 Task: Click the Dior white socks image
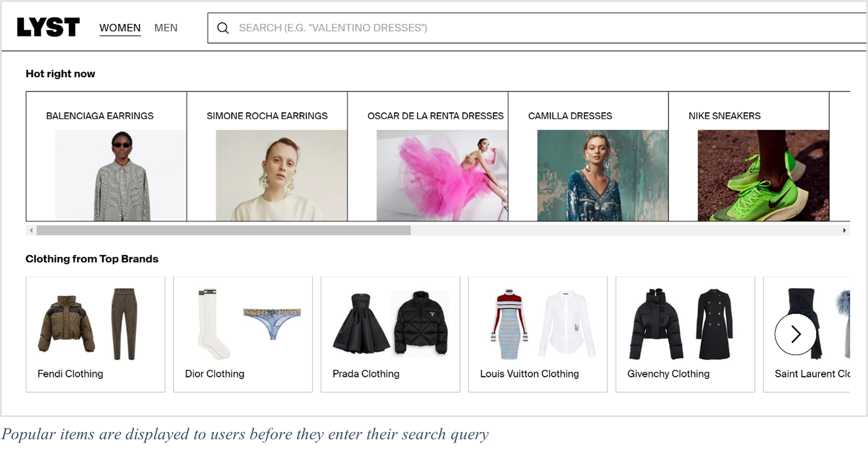click(213, 324)
